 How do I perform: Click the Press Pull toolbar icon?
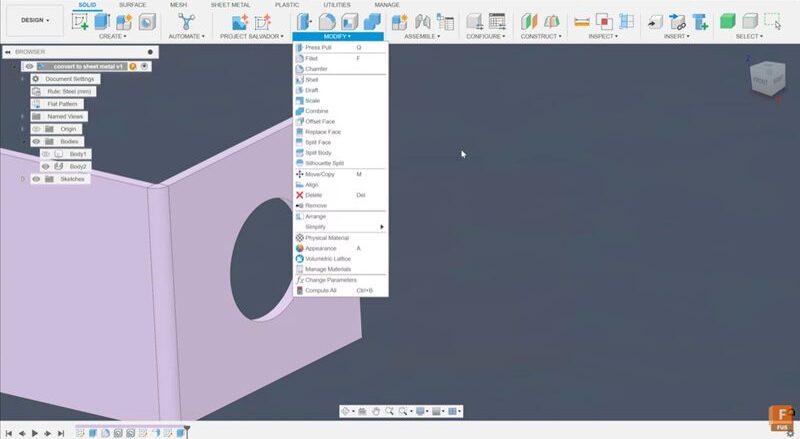[x=304, y=21]
